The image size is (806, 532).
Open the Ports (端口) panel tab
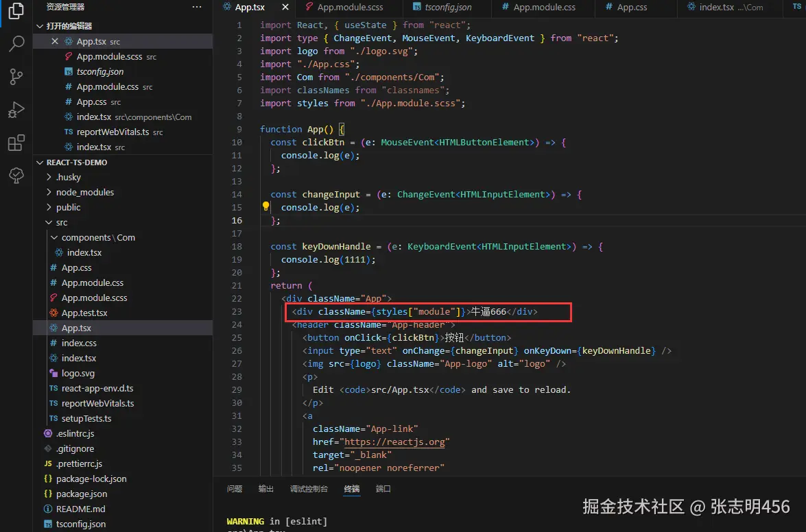click(x=383, y=489)
